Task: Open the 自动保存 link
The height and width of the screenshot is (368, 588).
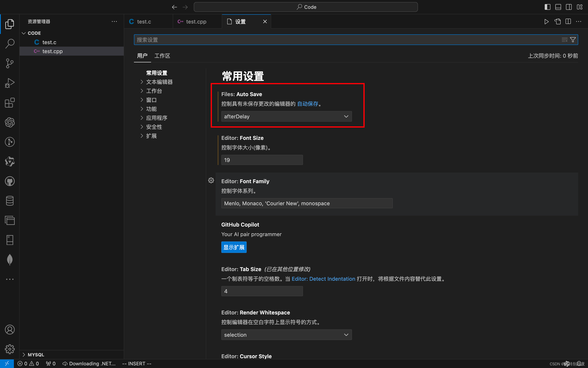Action: (x=308, y=104)
